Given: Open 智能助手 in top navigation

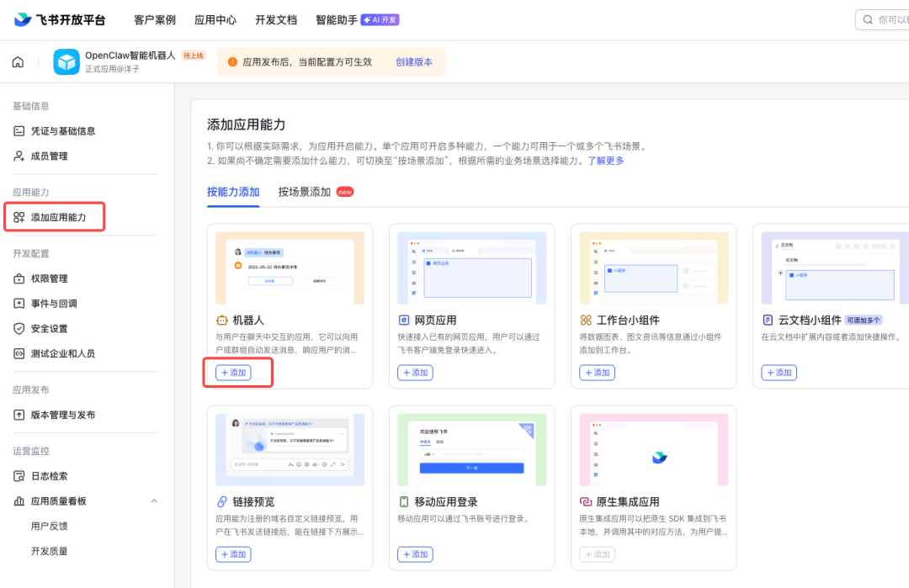Looking at the screenshot, I should pyautogui.click(x=336, y=19).
